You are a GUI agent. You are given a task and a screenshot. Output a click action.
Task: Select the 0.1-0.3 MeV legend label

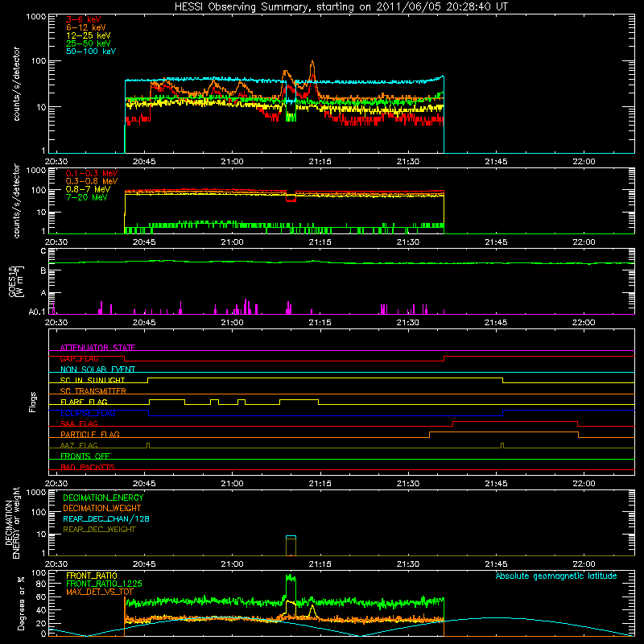[x=92, y=173]
